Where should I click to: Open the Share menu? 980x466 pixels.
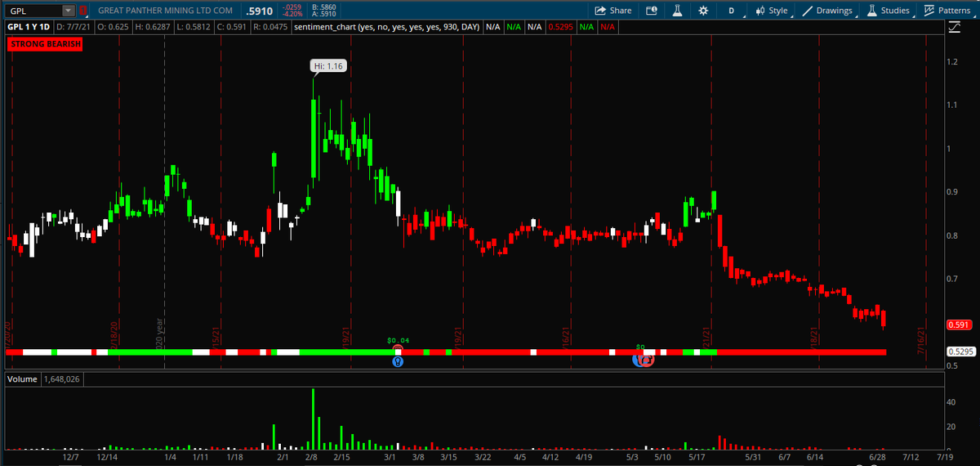click(x=613, y=11)
